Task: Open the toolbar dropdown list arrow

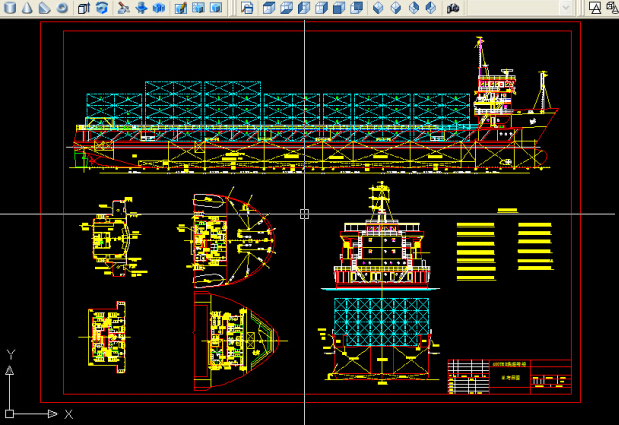Action: tap(565, 8)
